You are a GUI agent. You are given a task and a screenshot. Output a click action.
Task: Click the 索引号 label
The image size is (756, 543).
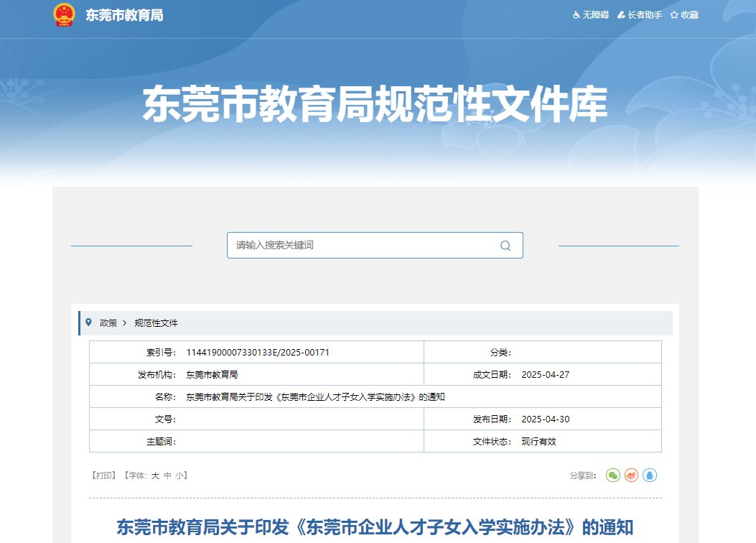pos(161,353)
